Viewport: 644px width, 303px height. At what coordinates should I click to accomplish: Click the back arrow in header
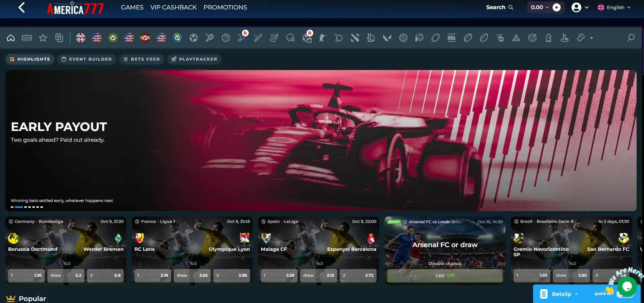tap(22, 7)
